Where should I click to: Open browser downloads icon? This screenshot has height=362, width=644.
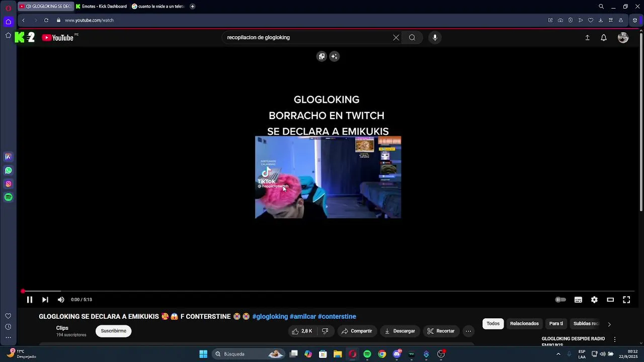[601, 20]
